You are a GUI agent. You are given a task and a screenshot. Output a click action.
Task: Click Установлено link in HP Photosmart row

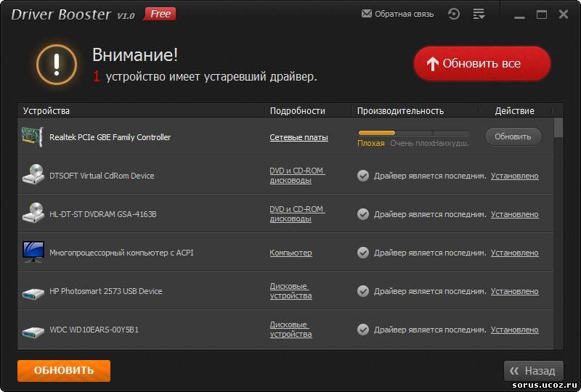click(515, 292)
